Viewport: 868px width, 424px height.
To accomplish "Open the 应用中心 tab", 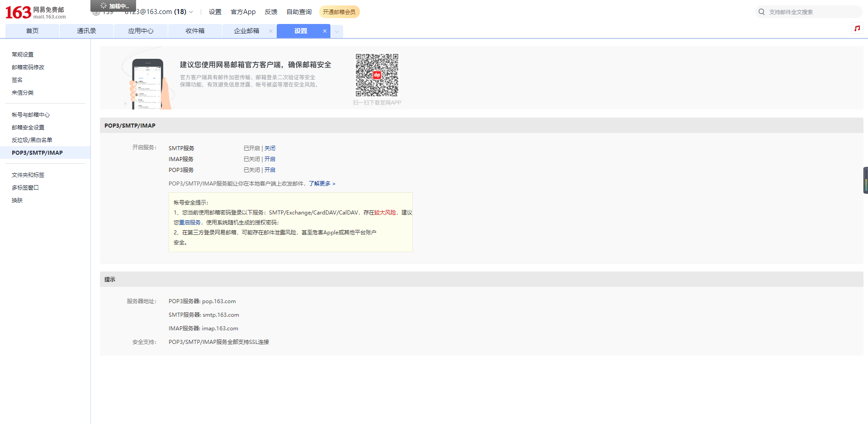I will 141,31.
